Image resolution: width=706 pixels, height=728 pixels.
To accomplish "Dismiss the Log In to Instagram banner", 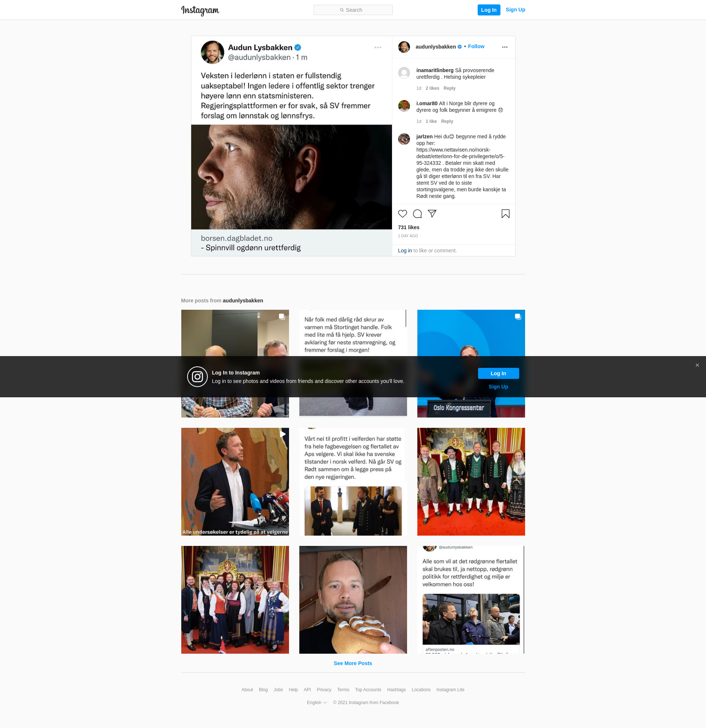I will 697,365.
